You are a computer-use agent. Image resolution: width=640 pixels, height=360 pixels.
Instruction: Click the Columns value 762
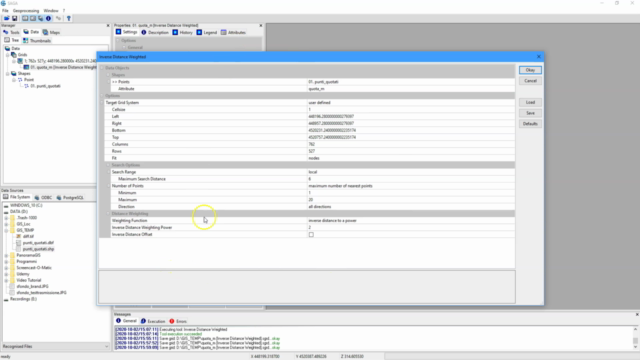click(x=411, y=144)
